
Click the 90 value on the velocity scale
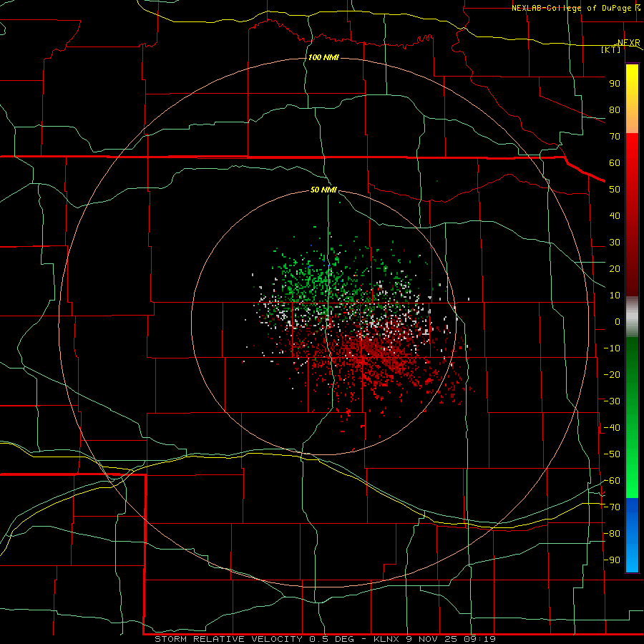[x=615, y=84]
